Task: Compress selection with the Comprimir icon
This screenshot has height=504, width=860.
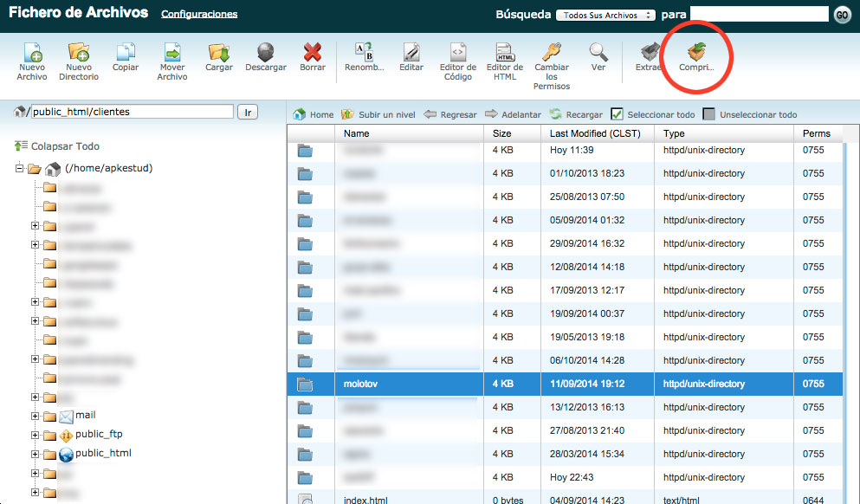Action: point(696,52)
